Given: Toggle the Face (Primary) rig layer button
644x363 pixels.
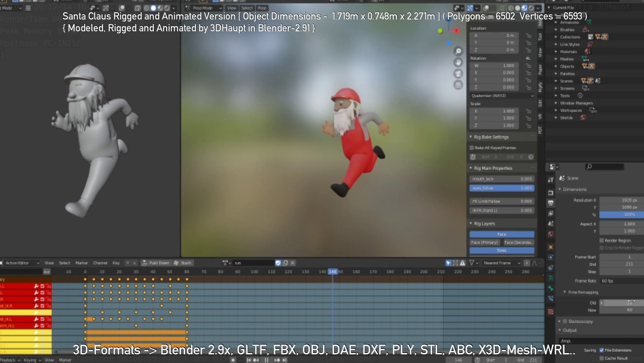Looking at the screenshot, I should click(x=485, y=242).
